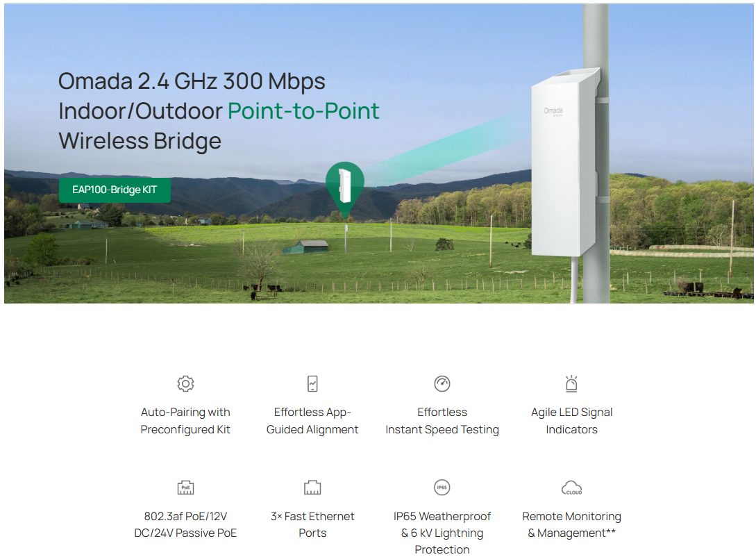Select the Auto-Pairing with Preconfigured Kit label
Image resolution: width=756 pixels, height=557 pixels.
[x=185, y=421]
